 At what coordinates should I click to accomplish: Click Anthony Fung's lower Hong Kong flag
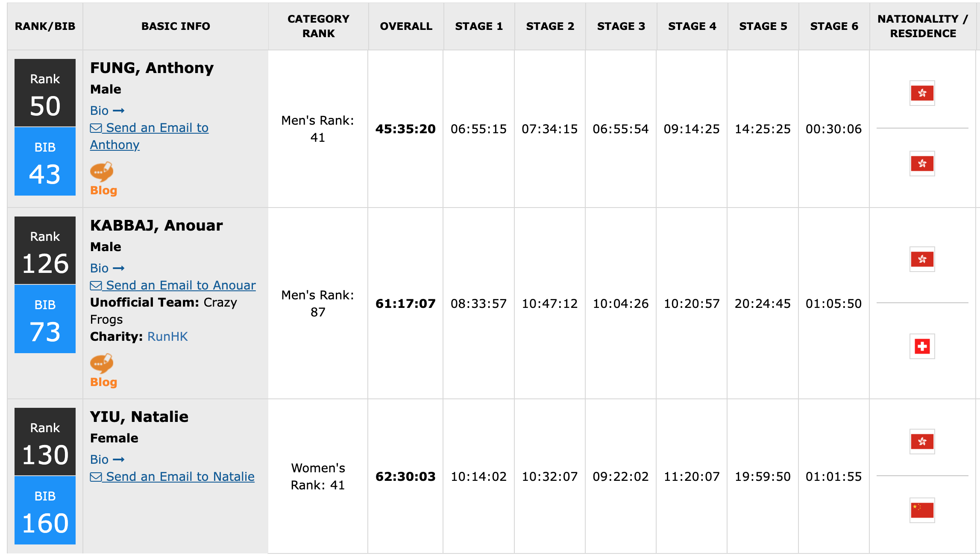tap(922, 164)
